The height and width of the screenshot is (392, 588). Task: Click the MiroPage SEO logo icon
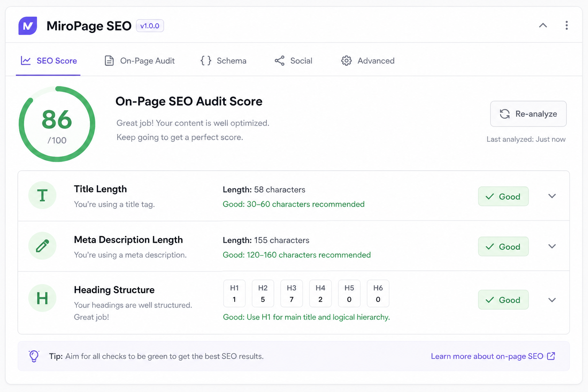tap(28, 26)
